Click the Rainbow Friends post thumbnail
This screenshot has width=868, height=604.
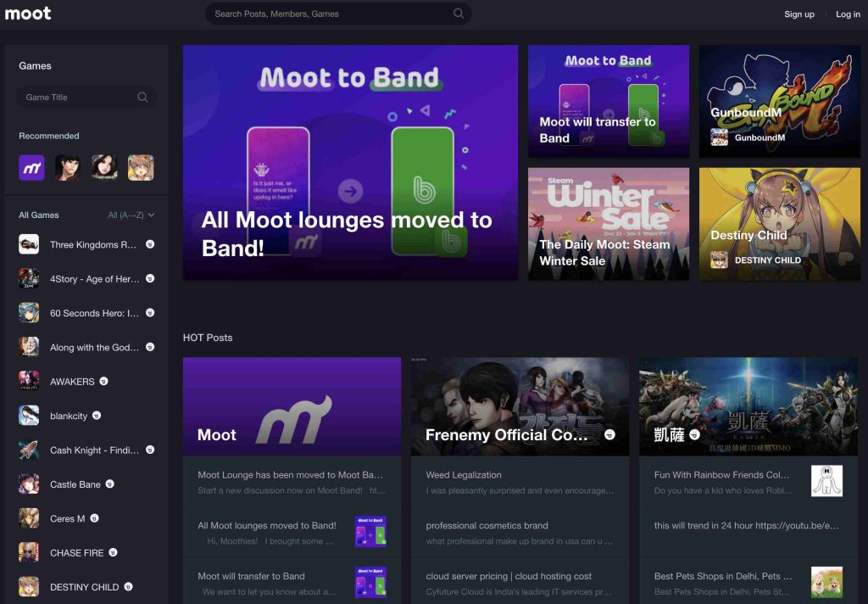pyautogui.click(x=826, y=480)
